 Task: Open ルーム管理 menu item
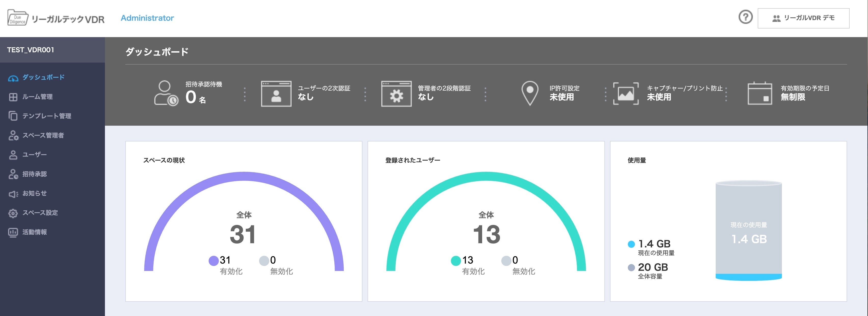[x=37, y=97]
